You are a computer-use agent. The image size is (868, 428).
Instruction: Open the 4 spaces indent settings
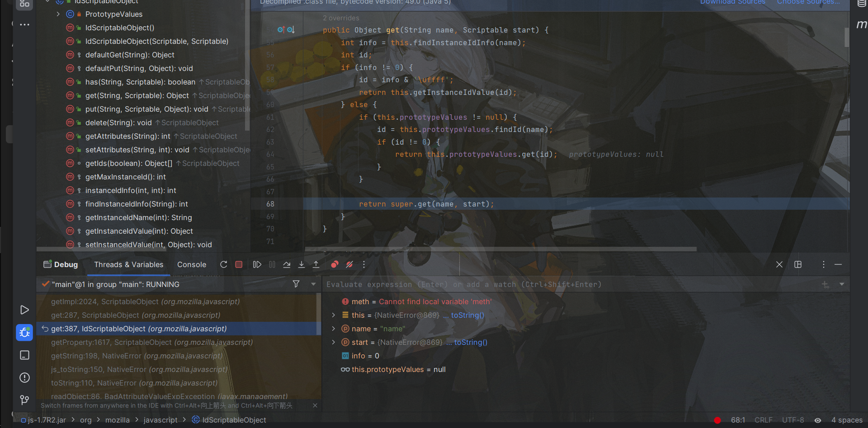847,420
